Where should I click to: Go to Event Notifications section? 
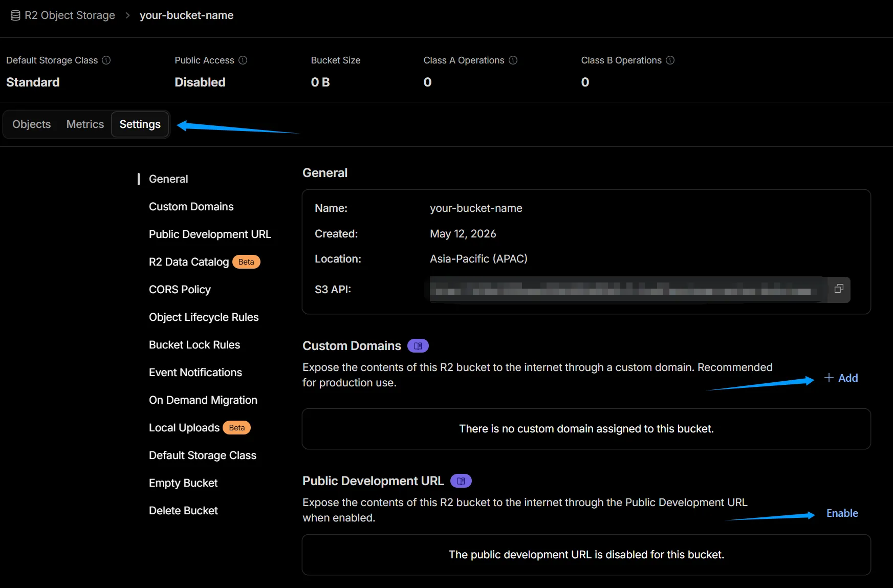click(x=195, y=373)
